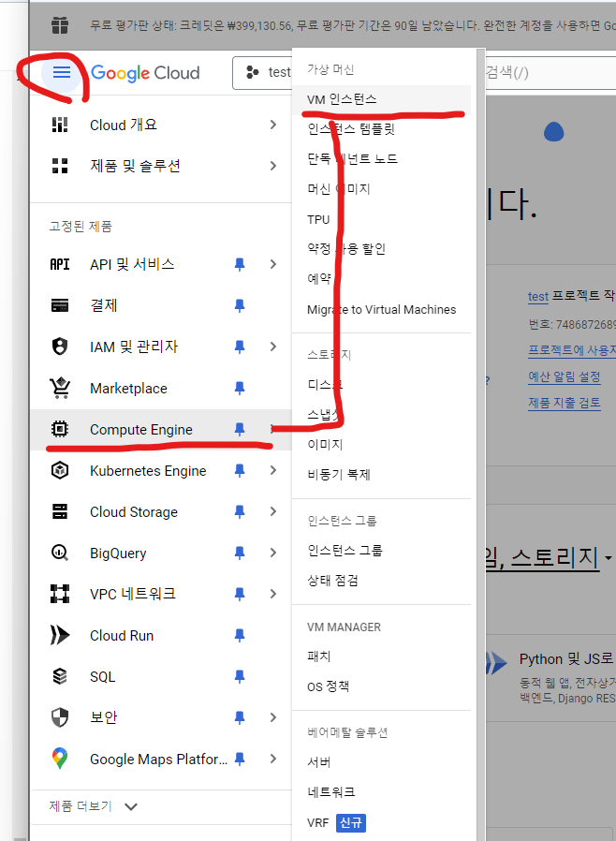Viewport: 616px width, 841px height.
Task: Expand the Cloud Storage submenu arrow
Action: click(273, 511)
